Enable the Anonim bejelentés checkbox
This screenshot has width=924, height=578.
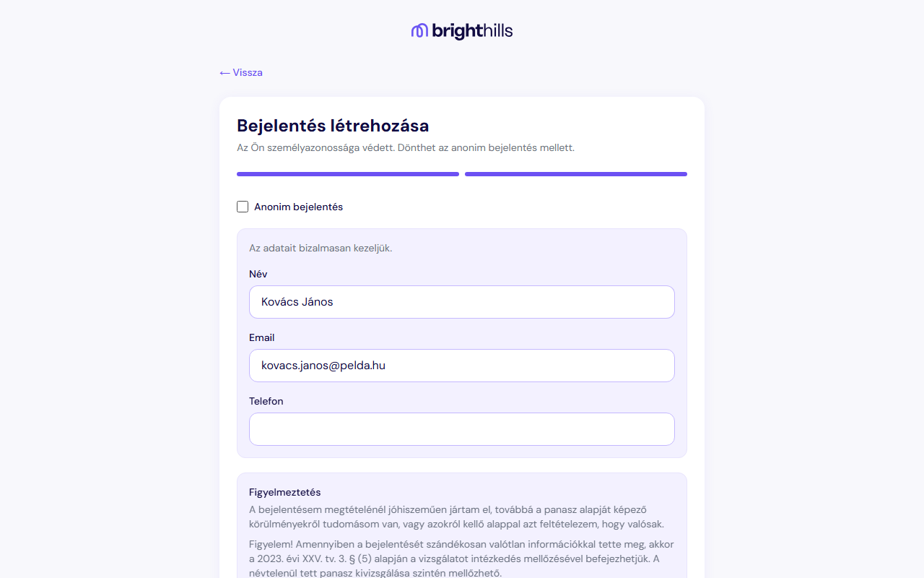pos(243,207)
